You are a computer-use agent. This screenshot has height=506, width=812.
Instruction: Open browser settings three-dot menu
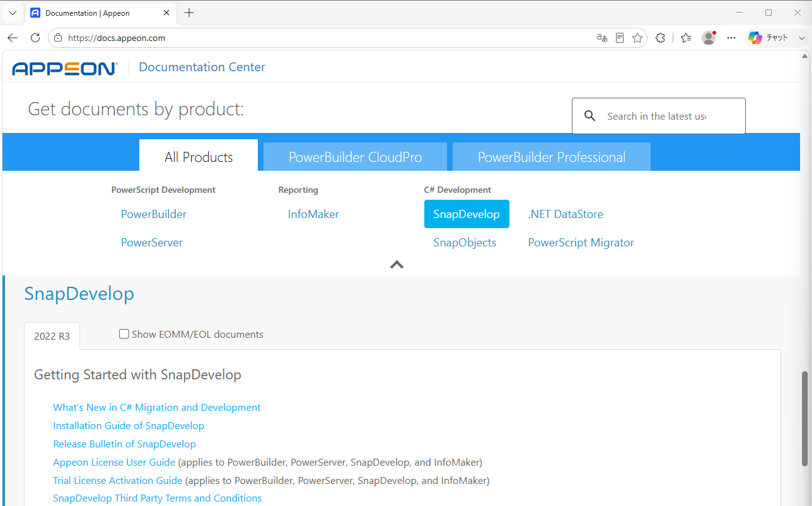(731, 38)
